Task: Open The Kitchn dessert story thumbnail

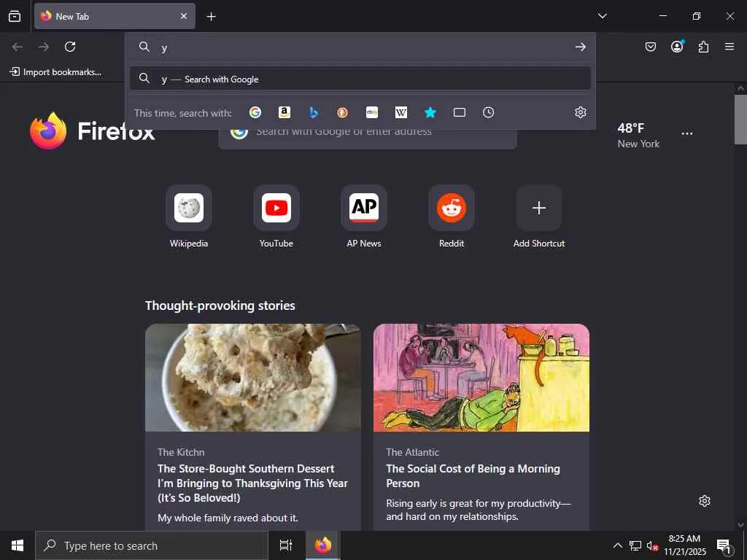Action: point(253,378)
